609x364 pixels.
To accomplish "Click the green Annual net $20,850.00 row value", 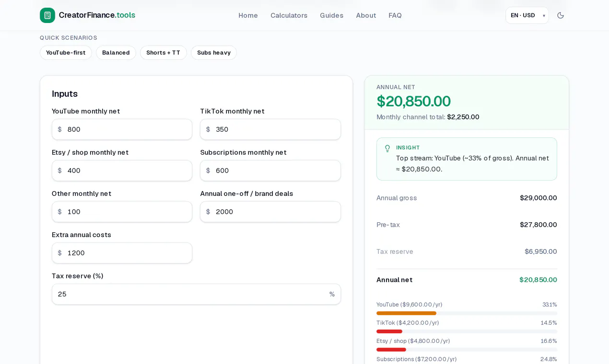I will point(538,280).
